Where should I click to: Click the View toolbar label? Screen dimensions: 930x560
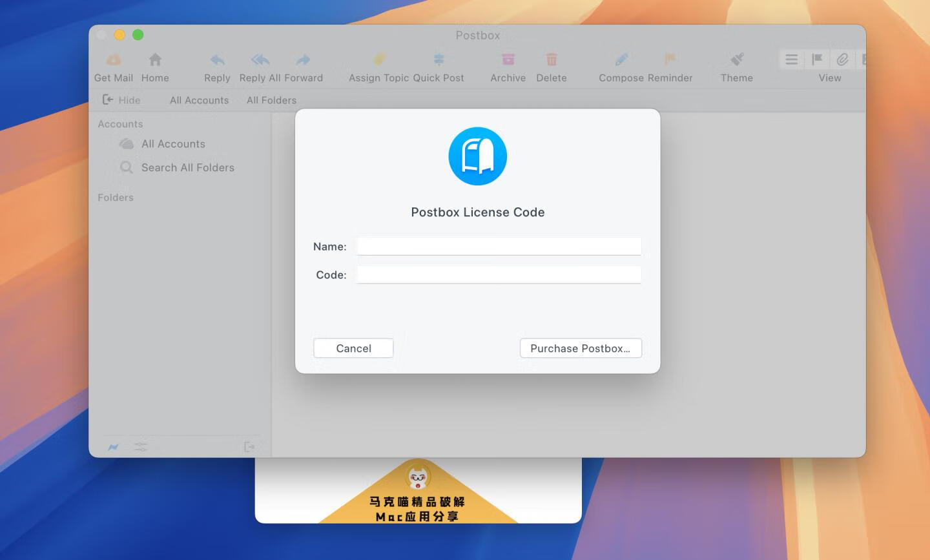tap(830, 78)
